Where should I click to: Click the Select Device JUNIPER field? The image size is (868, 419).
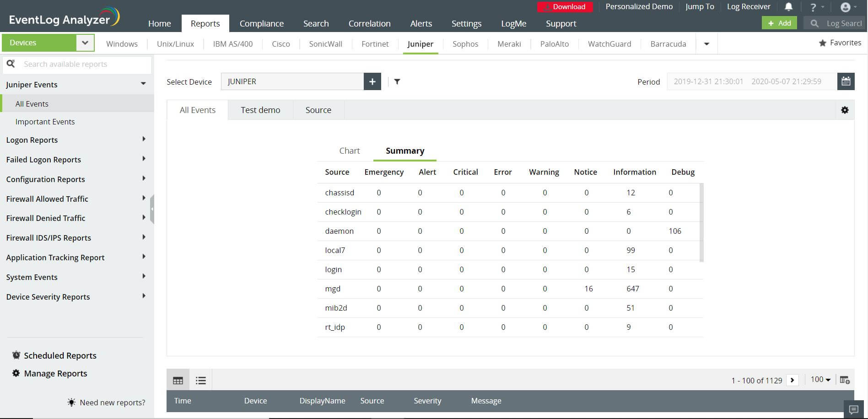tap(292, 81)
